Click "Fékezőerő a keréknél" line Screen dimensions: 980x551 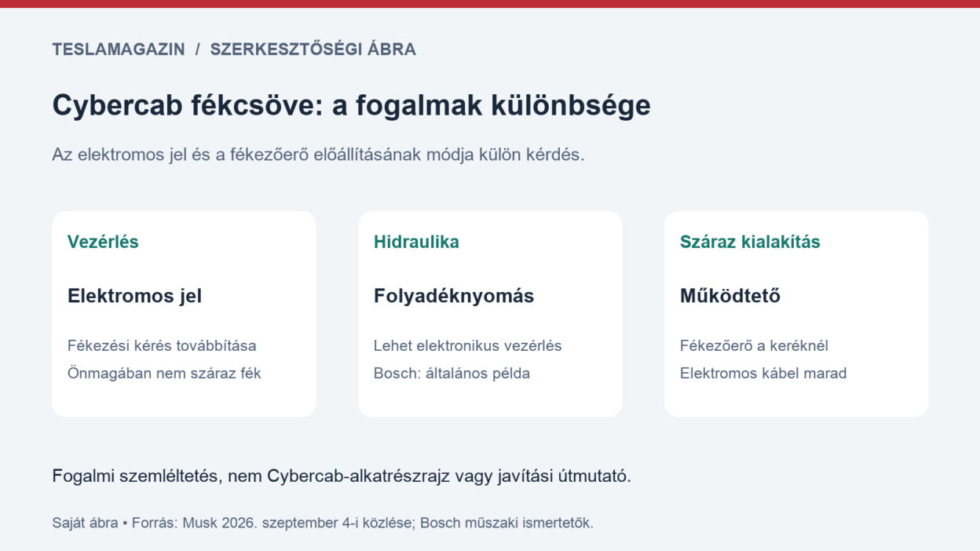(754, 345)
